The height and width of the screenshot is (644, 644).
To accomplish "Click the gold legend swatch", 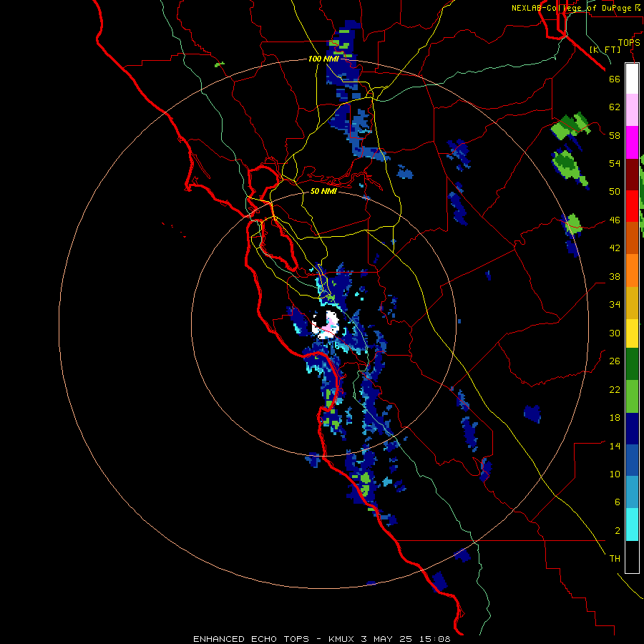I will 632,303.
